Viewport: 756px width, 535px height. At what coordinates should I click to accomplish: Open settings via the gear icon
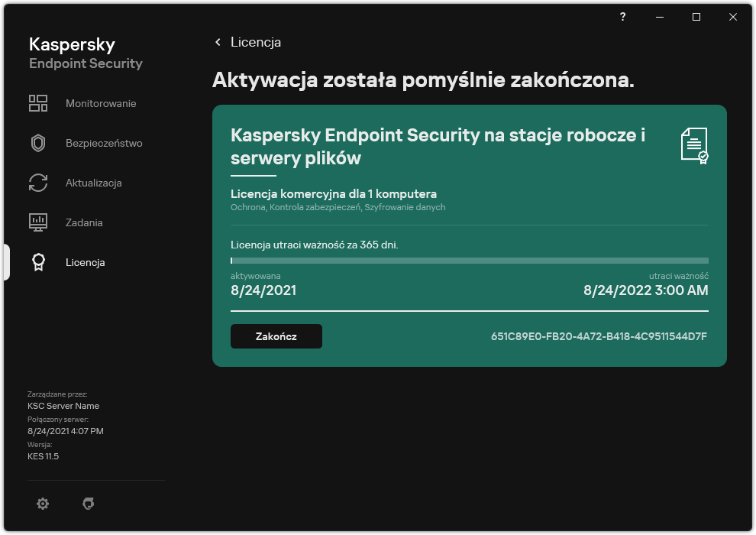43,504
